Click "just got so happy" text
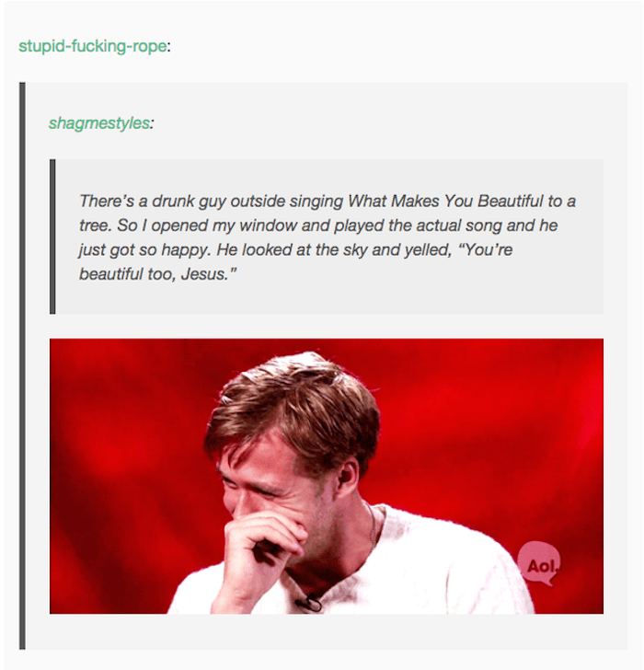This screenshot has width=644, height=670. (x=144, y=249)
